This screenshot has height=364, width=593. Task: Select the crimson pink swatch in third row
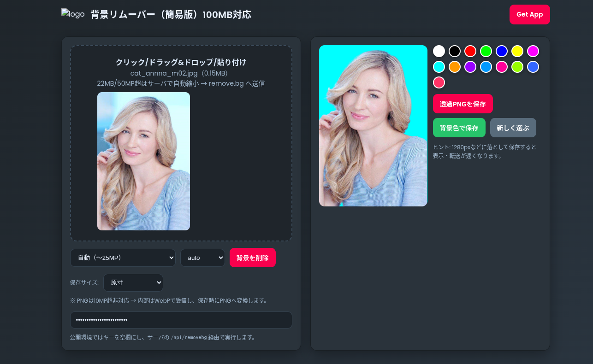[439, 82]
